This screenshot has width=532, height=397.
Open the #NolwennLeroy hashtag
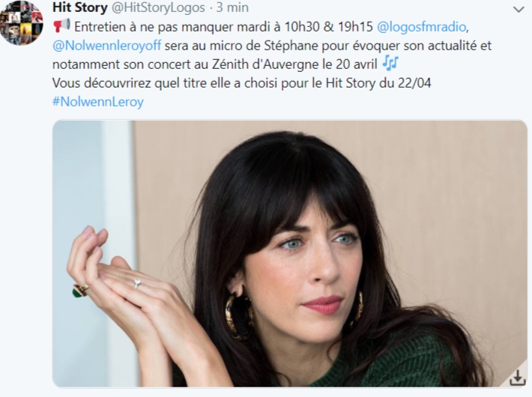(x=97, y=102)
